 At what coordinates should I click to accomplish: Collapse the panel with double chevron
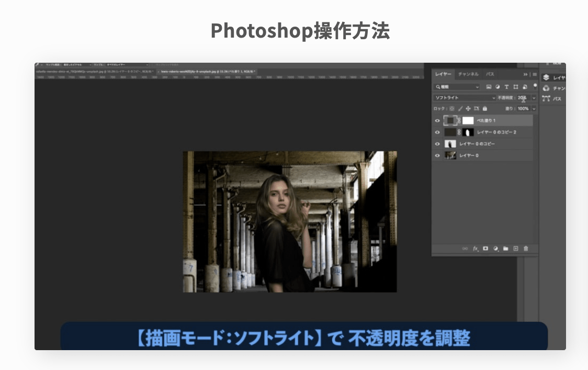pyautogui.click(x=525, y=74)
